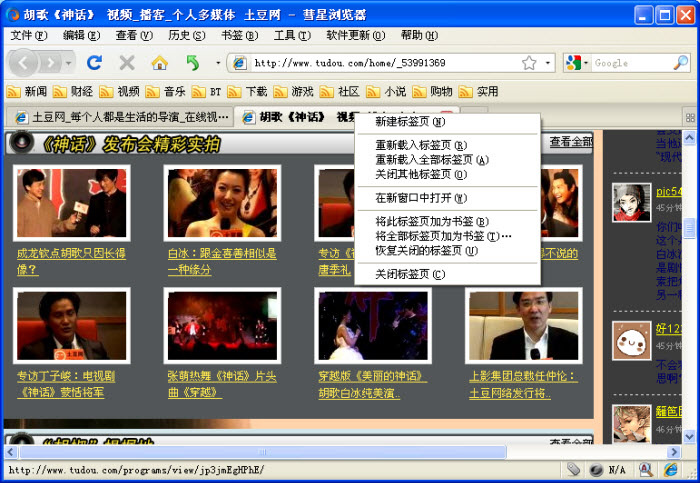Click the tag icon in the status bar
This screenshot has width=700, height=483.
(x=574, y=470)
